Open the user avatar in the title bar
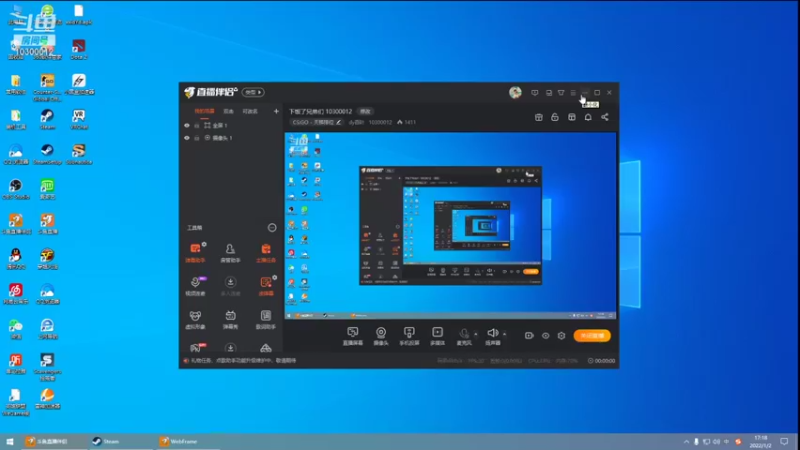 click(x=515, y=92)
